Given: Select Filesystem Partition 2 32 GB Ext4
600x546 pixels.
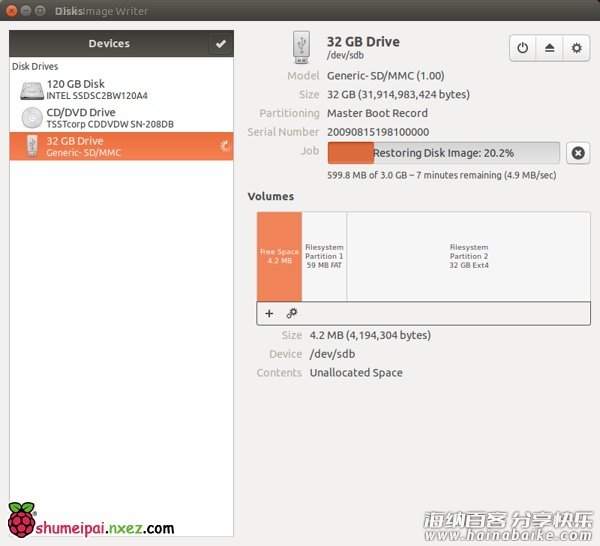Looking at the screenshot, I should pos(468,256).
